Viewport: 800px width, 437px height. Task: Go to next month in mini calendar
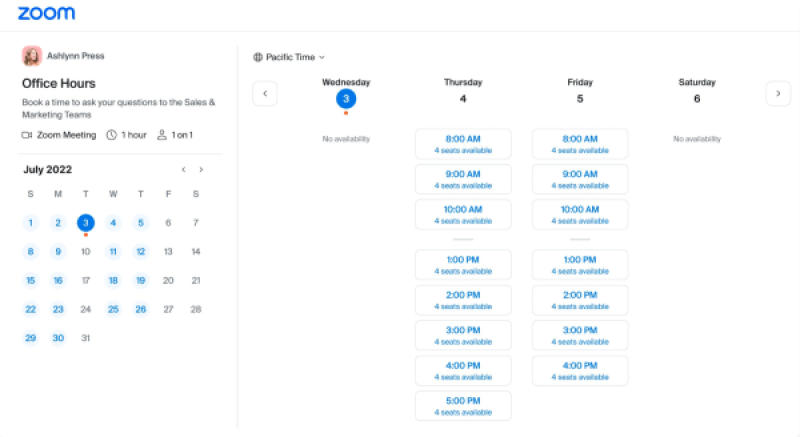(201, 170)
